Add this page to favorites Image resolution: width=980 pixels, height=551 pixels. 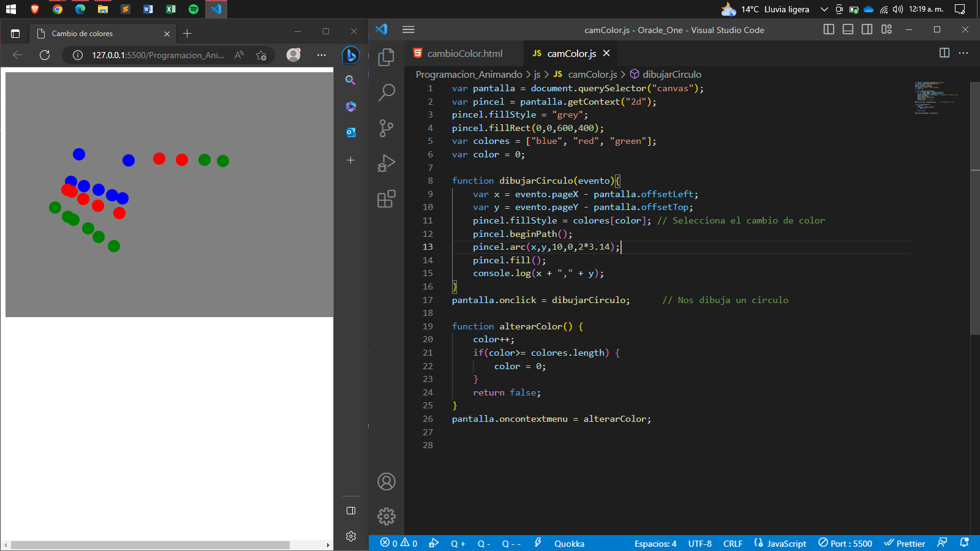pyautogui.click(x=262, y=55)
